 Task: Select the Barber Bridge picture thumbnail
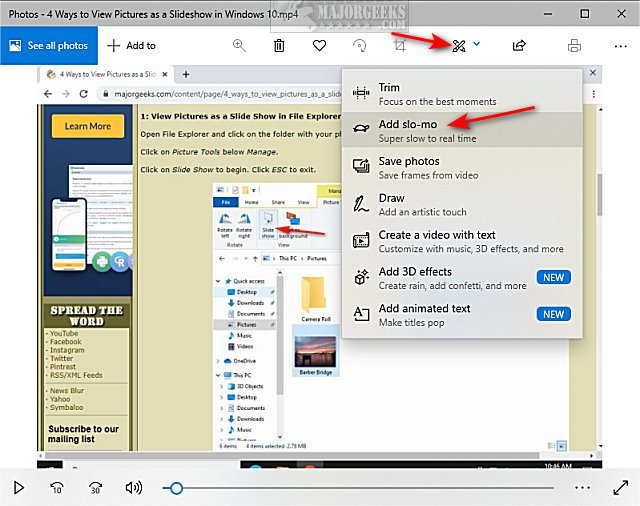click(x=316, y=351)
